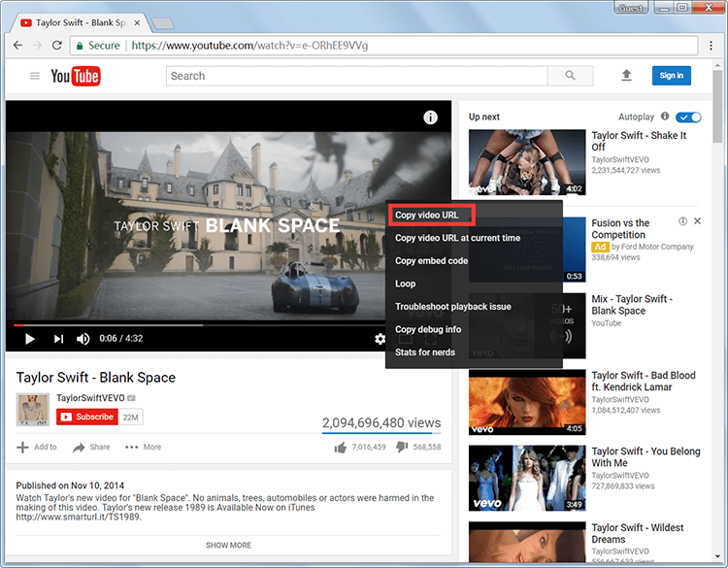Click the browser forward arrow
This screenshot has height=568, width=728.
point(38,45)
